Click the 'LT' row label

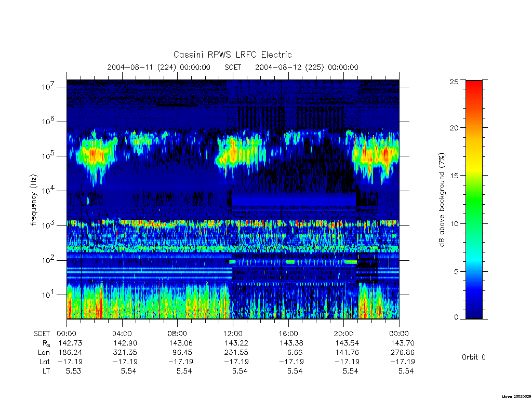[x=46, y=371]
